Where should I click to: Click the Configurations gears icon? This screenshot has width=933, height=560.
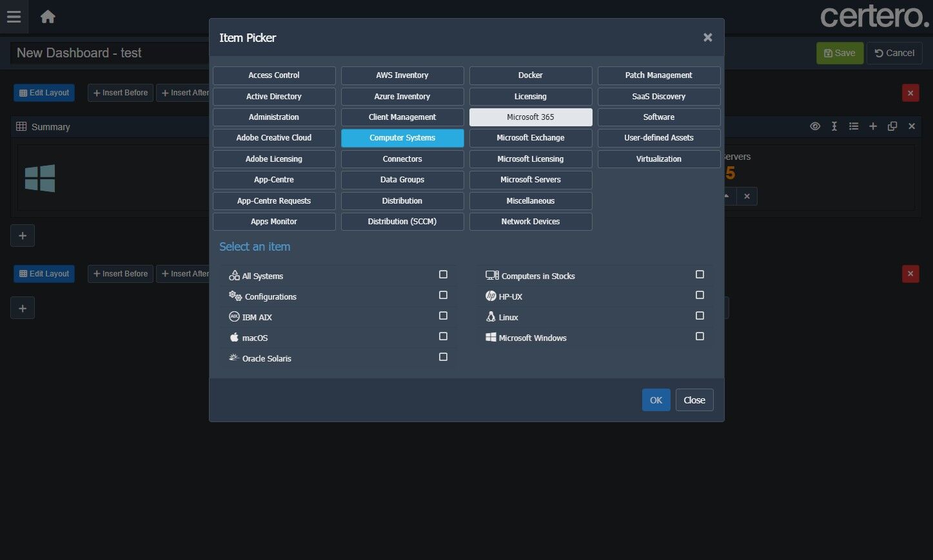pos(235,296)
